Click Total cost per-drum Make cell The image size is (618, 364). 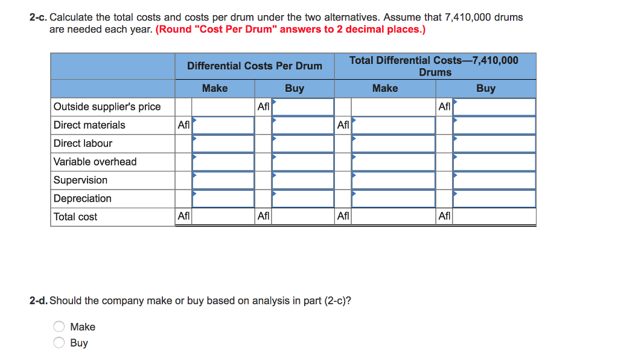[223, 217]
